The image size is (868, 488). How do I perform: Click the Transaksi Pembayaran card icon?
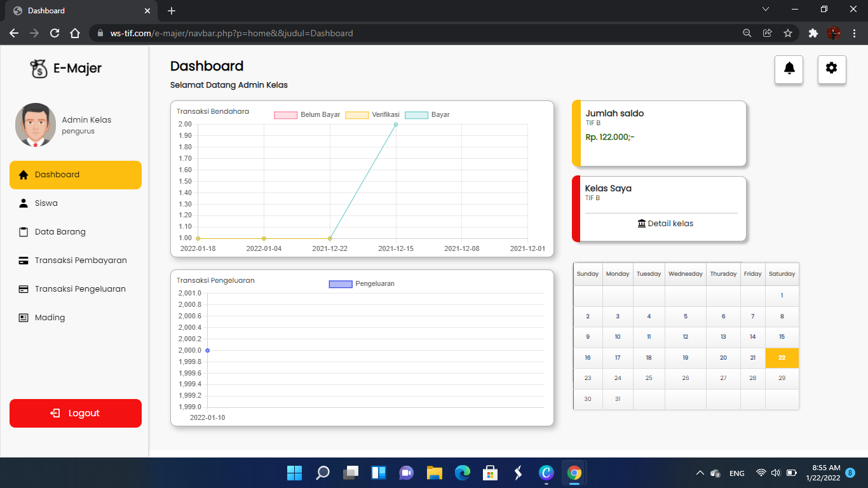click(x=24, y=261)
